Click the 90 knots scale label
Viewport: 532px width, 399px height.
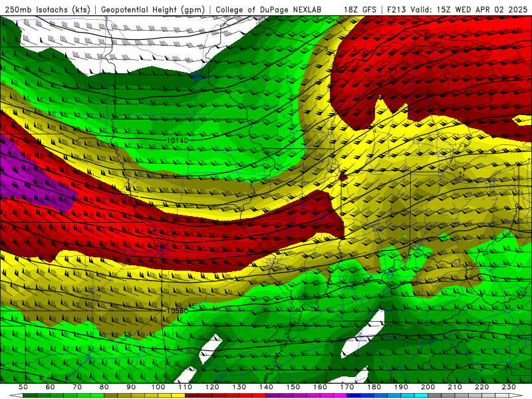pyautogui.click(x=131, y=387)
